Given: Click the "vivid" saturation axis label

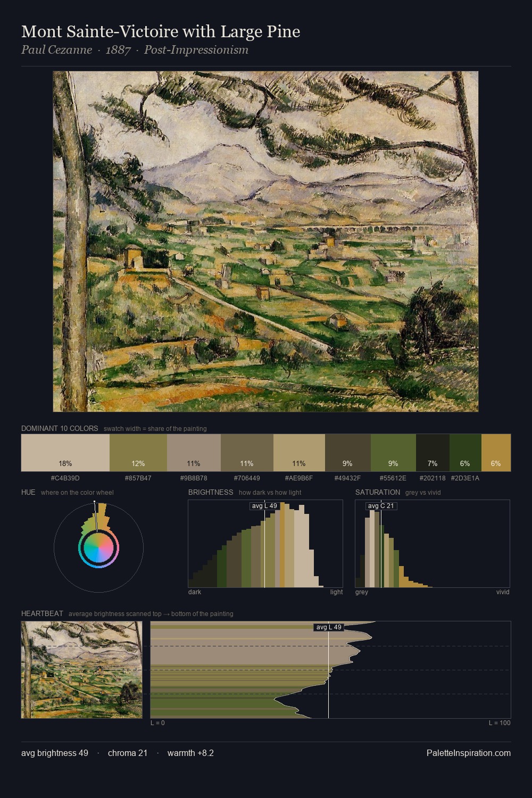Looking at the screenshot, I should click(503, 592).
